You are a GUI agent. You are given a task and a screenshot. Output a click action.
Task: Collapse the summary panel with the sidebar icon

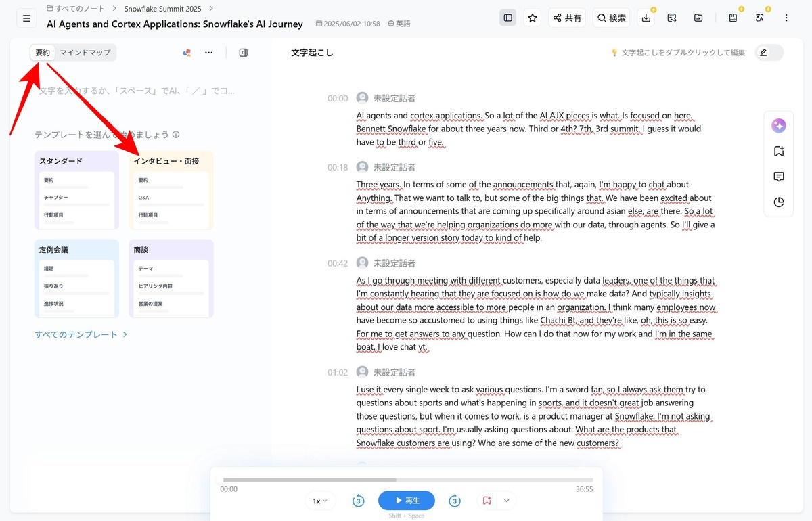244,53
